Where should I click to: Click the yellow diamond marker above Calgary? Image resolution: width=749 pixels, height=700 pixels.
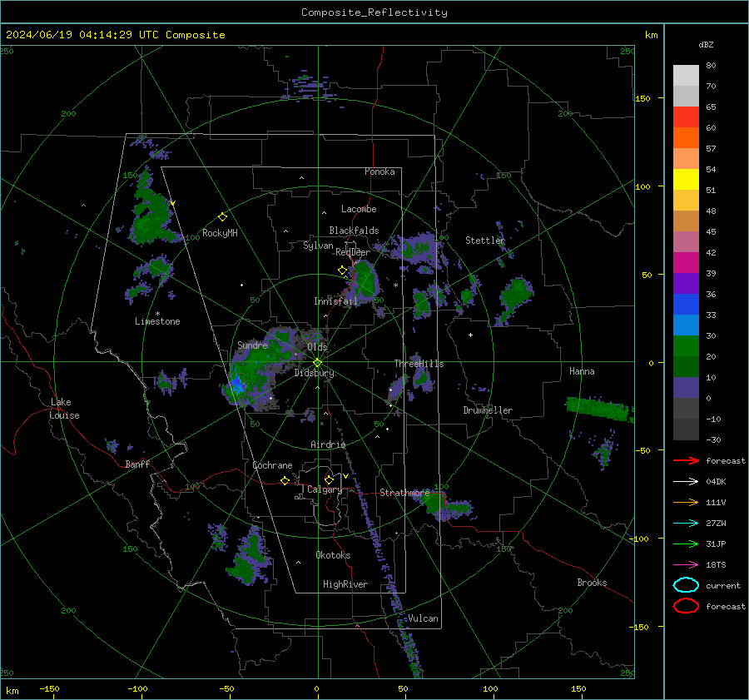[x=329, y=479]
